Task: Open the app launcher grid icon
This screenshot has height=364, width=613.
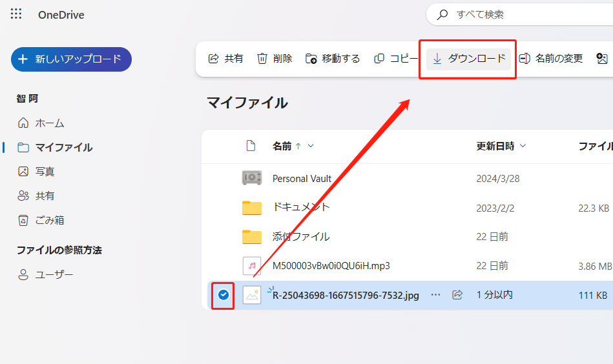Action: click(x=16, y=14)
